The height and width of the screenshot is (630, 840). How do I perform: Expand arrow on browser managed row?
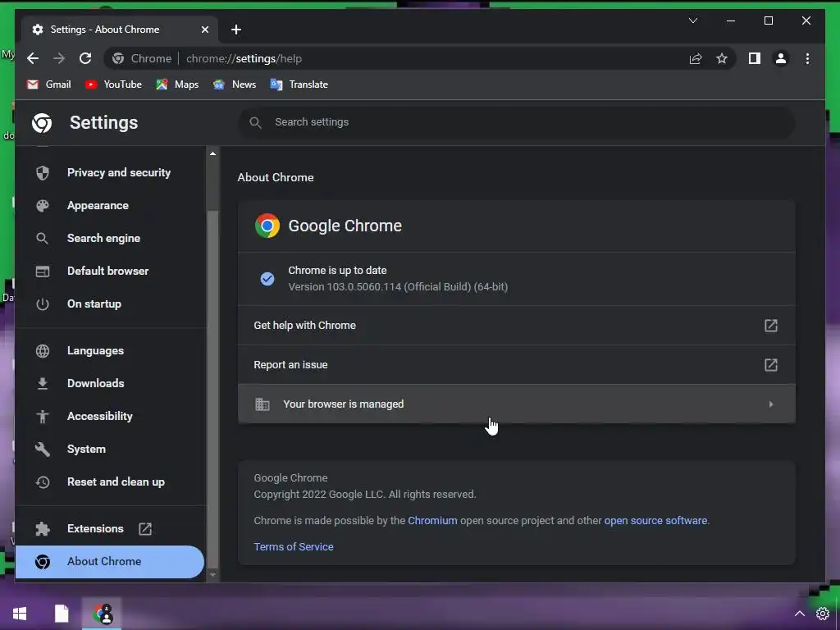coord(771,404)
